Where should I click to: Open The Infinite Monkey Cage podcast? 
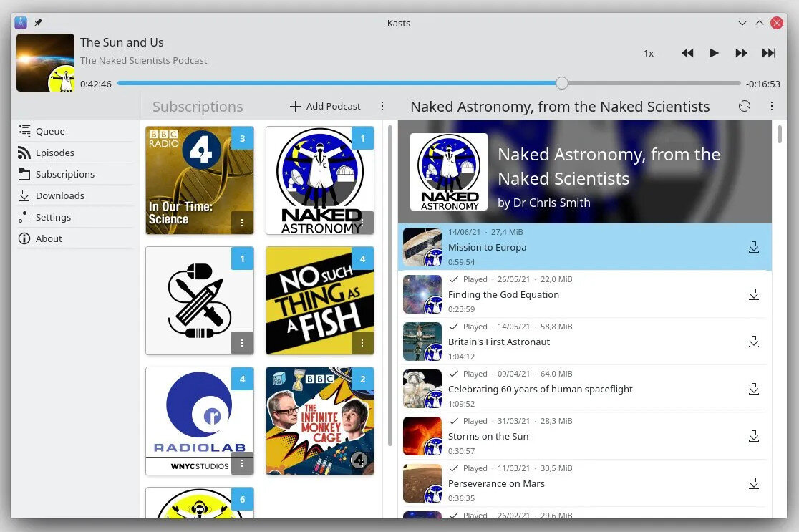(320, 421)
